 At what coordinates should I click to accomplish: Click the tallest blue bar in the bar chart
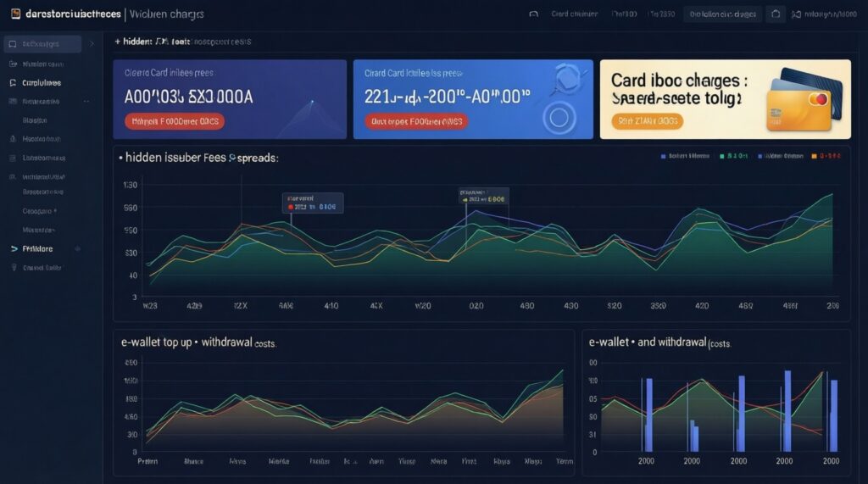pyautogui.click(x=787, y=411)
